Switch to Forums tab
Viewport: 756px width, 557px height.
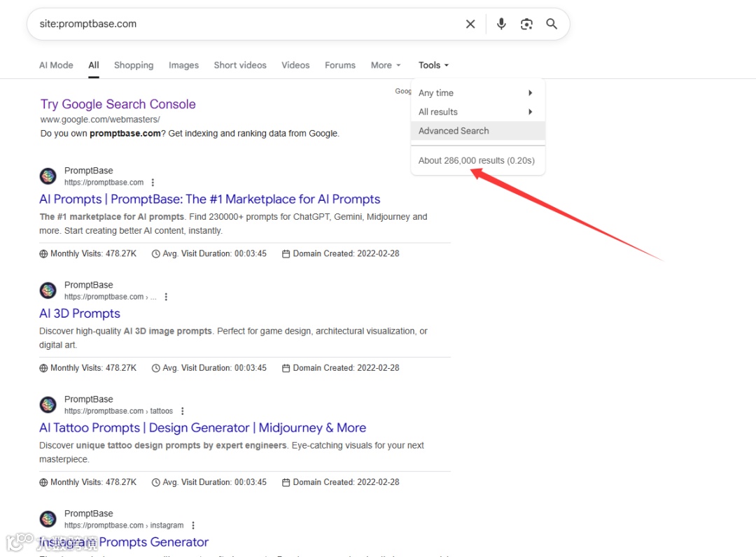[340, 65]
